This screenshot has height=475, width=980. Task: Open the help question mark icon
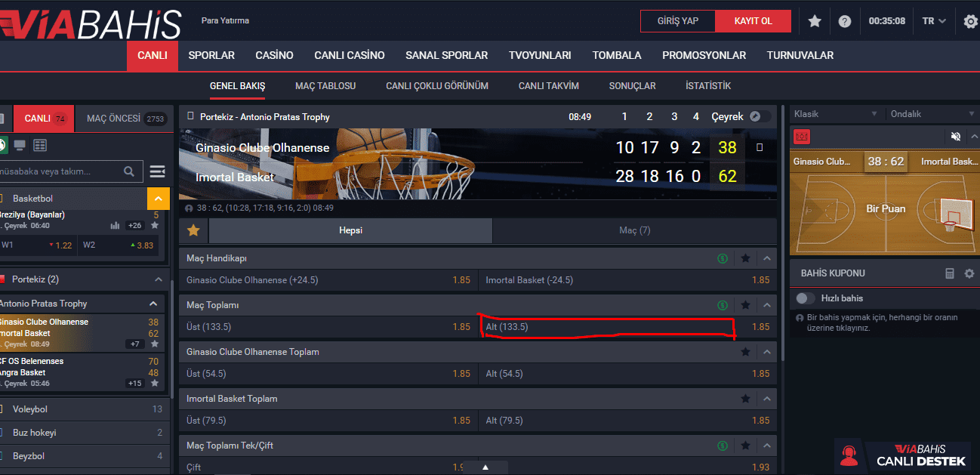click(845, 21)
